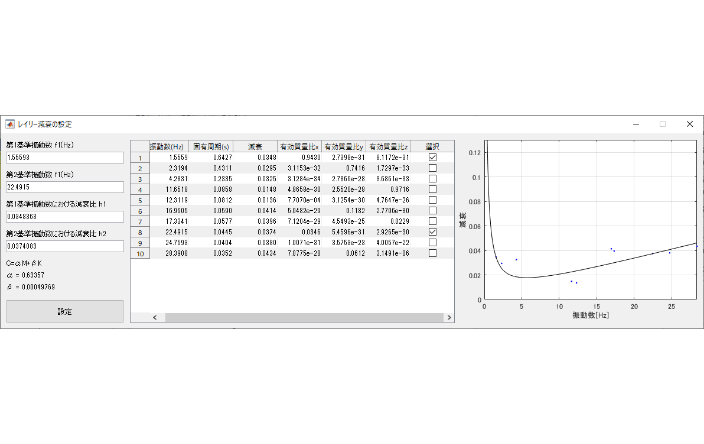Tick the selection checkbox in row 10
704x444 pixels.
coord(432,253)
